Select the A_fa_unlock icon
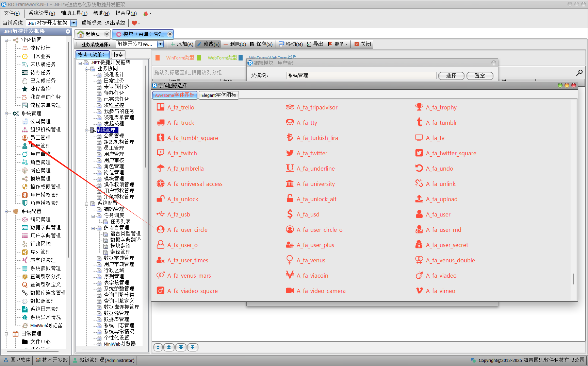This screenshot has width=588, height=366. [x=183, y=199]
